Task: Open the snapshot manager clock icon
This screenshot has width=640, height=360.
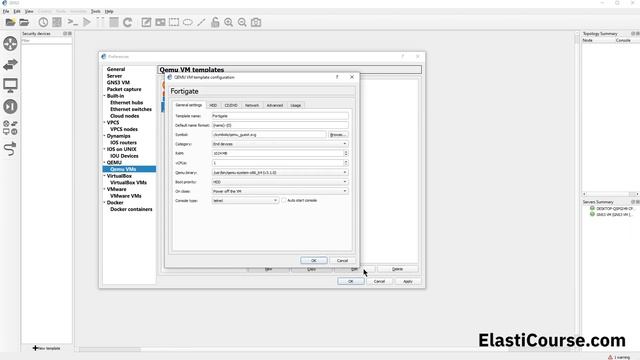Action: click(x=43, y=22)
